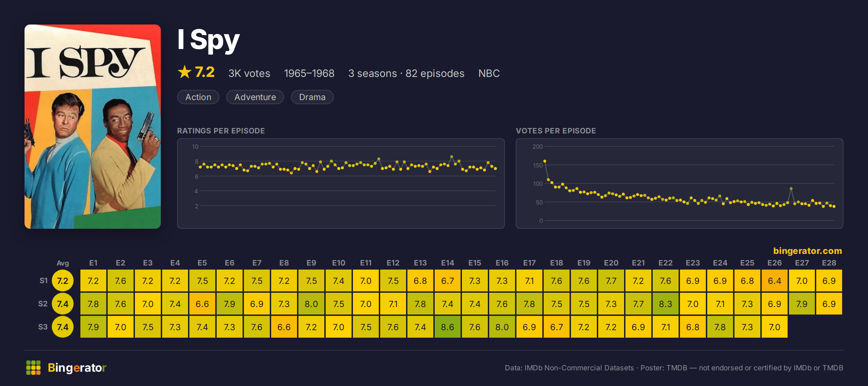Screen dimensions: 868x386
Task: Click the votes peak point near 150
Action: [545, 161]
